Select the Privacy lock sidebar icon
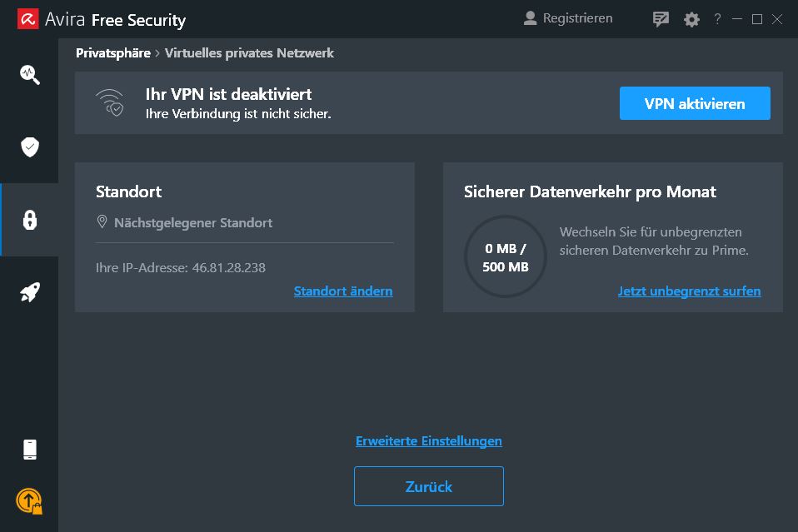This screenshot has width=798, height=532. point(29,220)
